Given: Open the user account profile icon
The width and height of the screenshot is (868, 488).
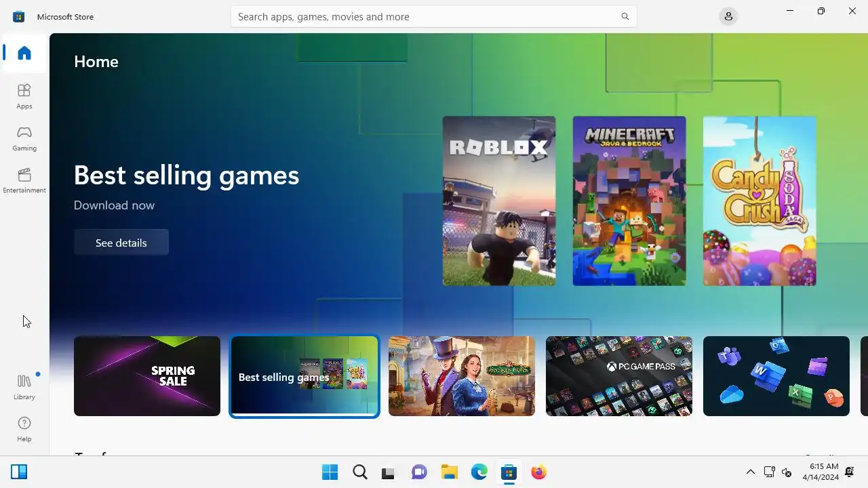Looking at the screenshot, I should [728, 16].
